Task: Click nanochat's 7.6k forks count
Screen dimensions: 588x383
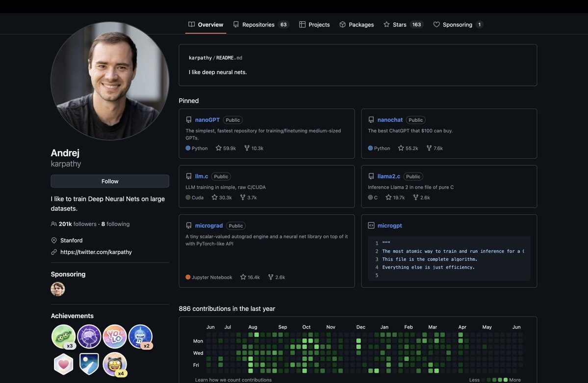Action: (435, 148)
